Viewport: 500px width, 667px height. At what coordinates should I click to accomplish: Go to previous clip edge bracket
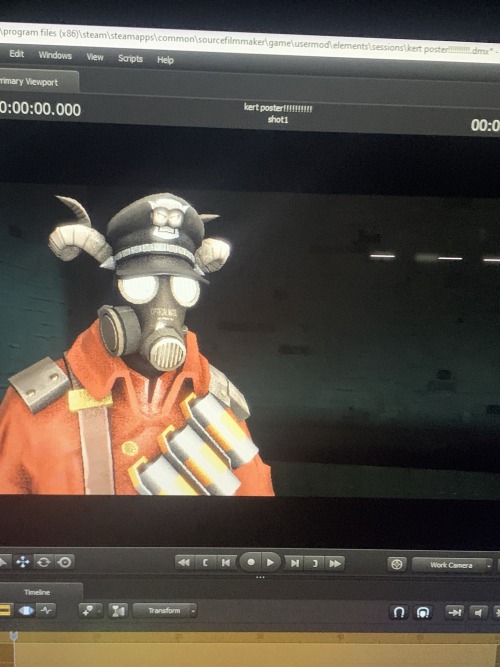[x=205, y=563]
